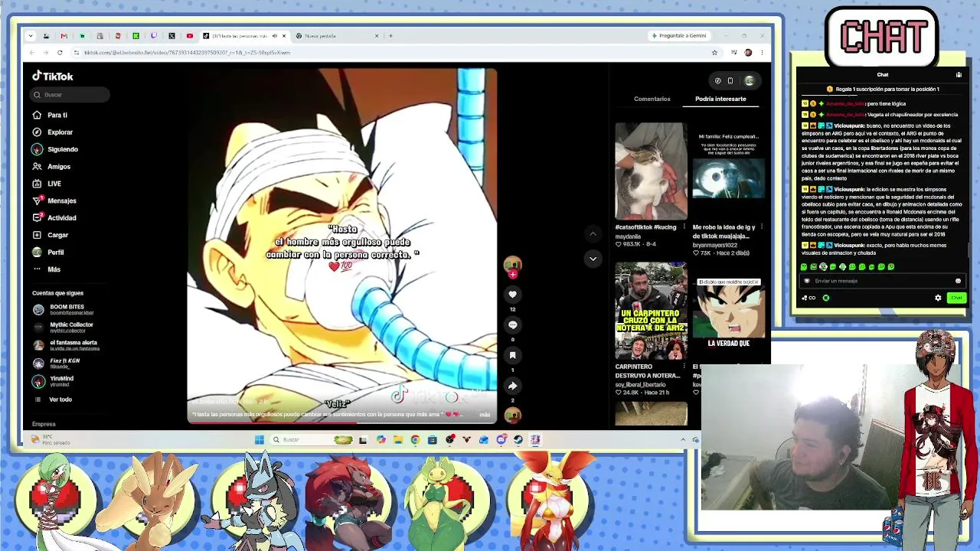Go to previous video with up chevron
The height and width of the screenshot is (551, 980).
(x=593, y=234)
